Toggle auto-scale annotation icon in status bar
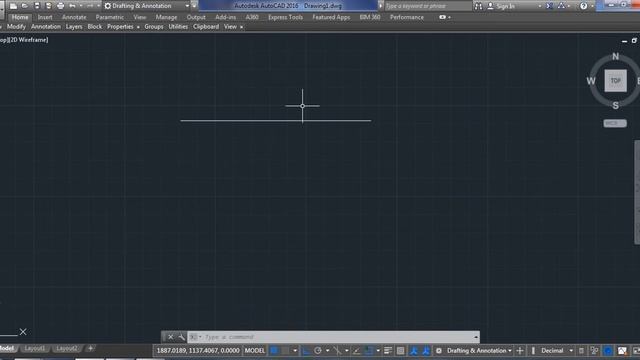Image resolution: width=640 pixels, height=360 pixels. coord(426,351)
